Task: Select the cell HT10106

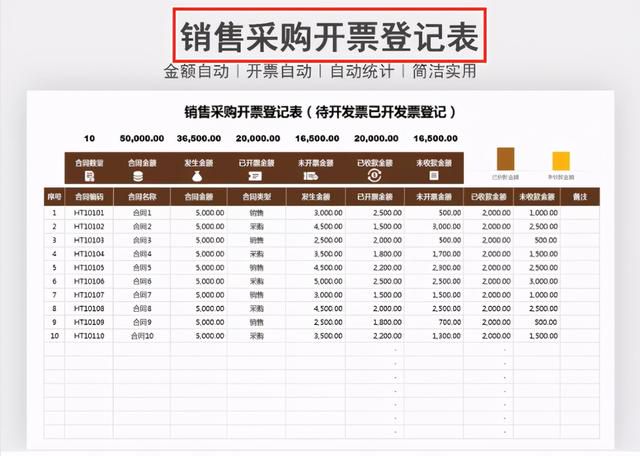Action: pyautogui.click(x=89, y=281)
